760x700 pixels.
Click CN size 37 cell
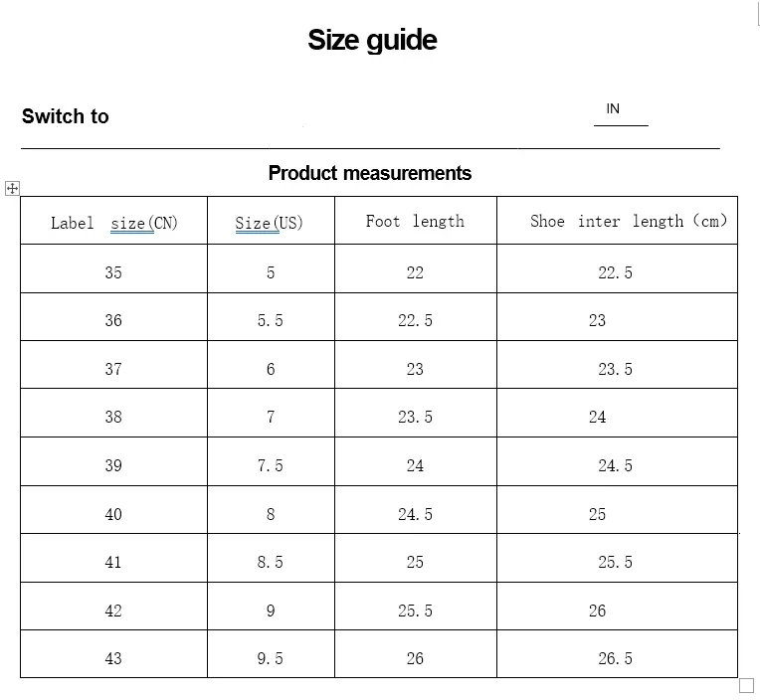(114, 365)
